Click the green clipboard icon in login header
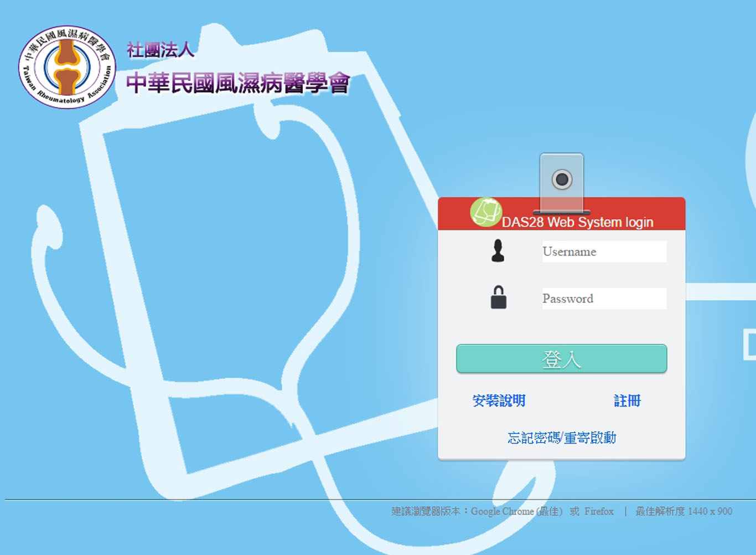The width and height of the screenshot is (756, 555). tap(486, 212)
